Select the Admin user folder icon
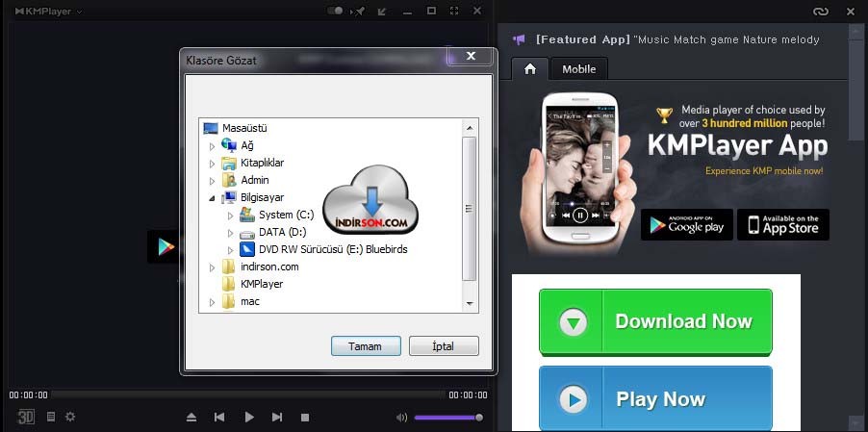 coord(229,180)
